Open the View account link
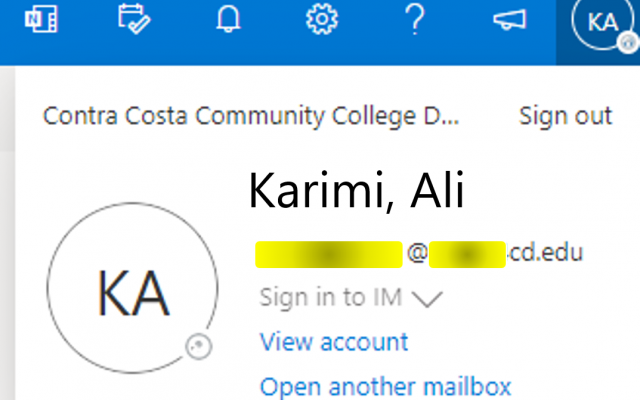 tap(333, 342)
